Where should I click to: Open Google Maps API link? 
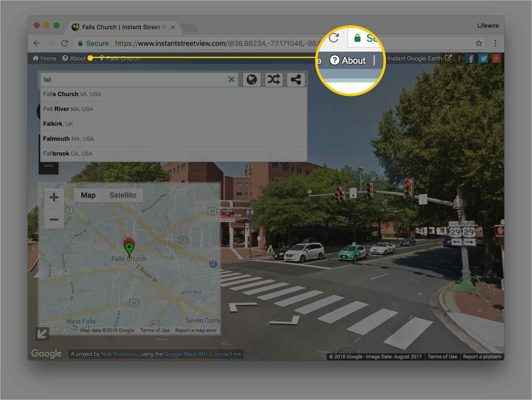[x=185, y=354]
